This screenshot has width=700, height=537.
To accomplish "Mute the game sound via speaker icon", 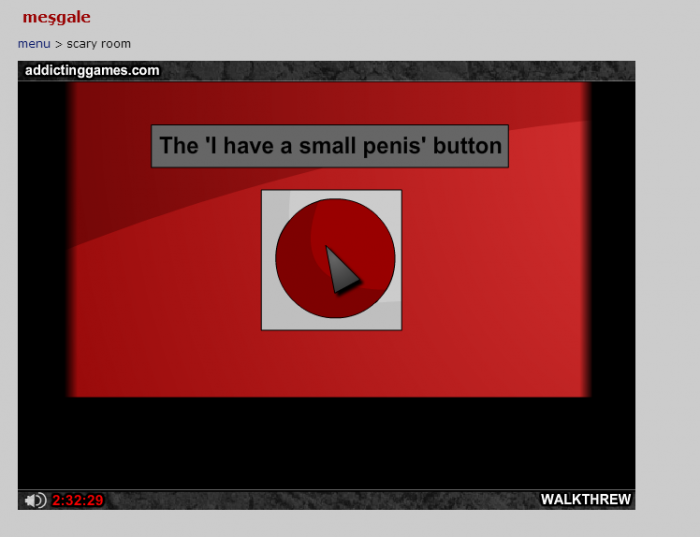I will pos(35,500).
